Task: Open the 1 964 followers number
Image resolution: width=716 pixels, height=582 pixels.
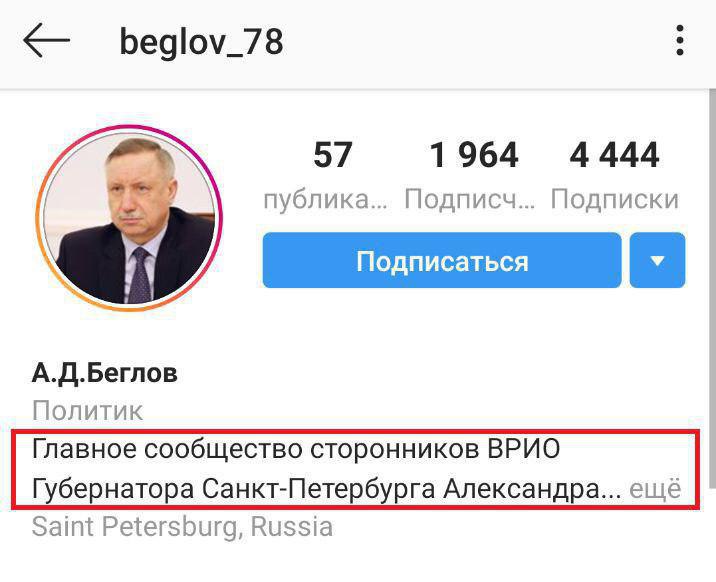Action: coord(474,155)
